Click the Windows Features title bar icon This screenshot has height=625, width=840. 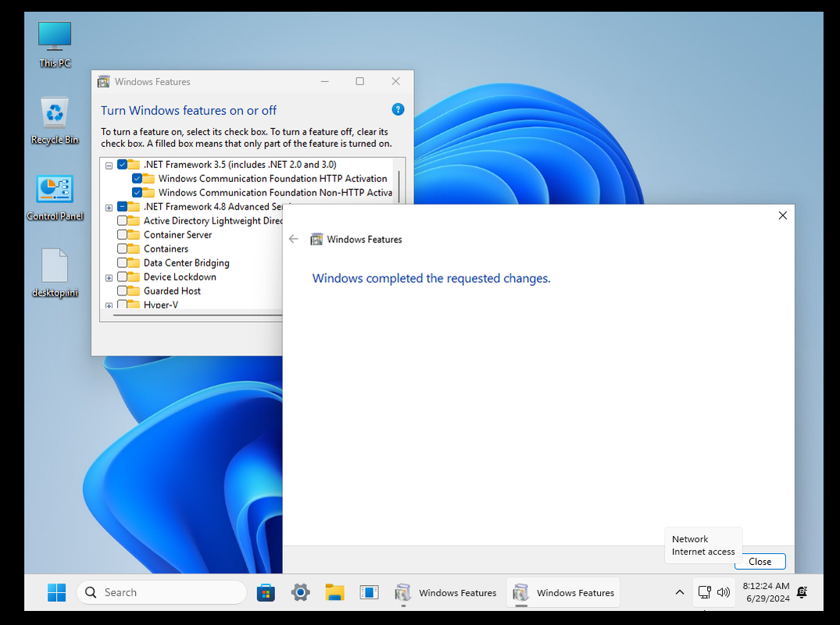pos(103,81)
